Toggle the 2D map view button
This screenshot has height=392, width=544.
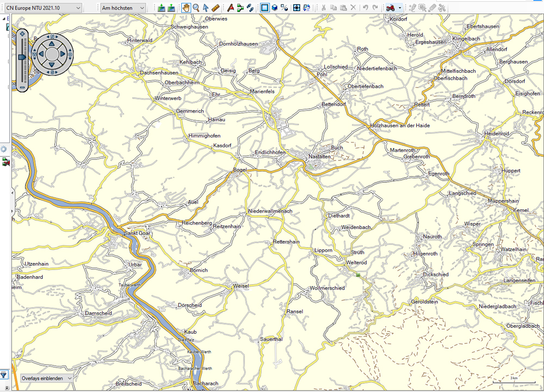coord(264,8)
